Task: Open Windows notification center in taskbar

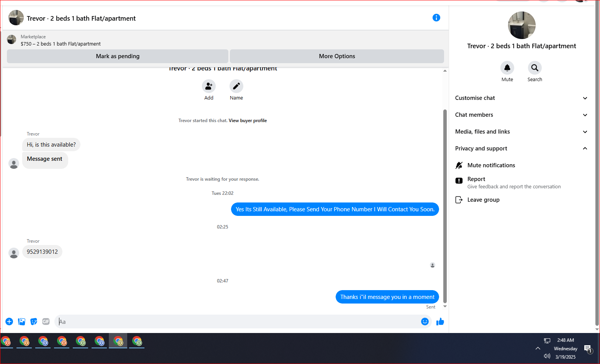Action: [588, 348]
